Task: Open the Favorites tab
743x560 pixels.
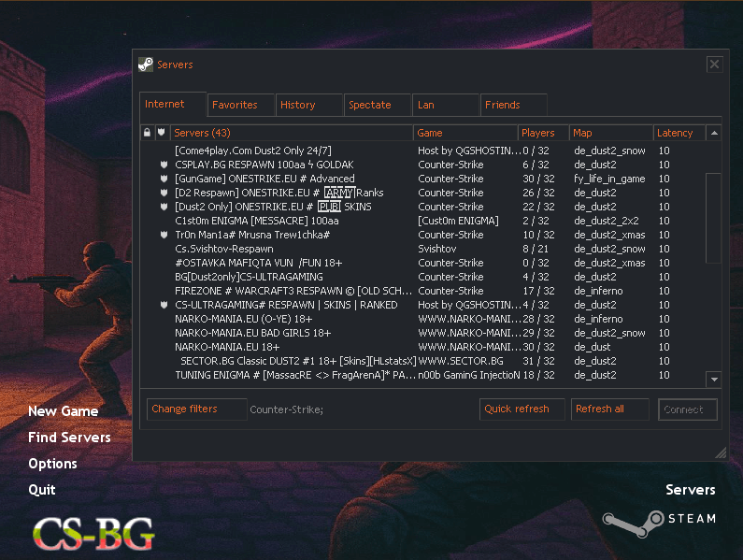Action: (241, 105)
